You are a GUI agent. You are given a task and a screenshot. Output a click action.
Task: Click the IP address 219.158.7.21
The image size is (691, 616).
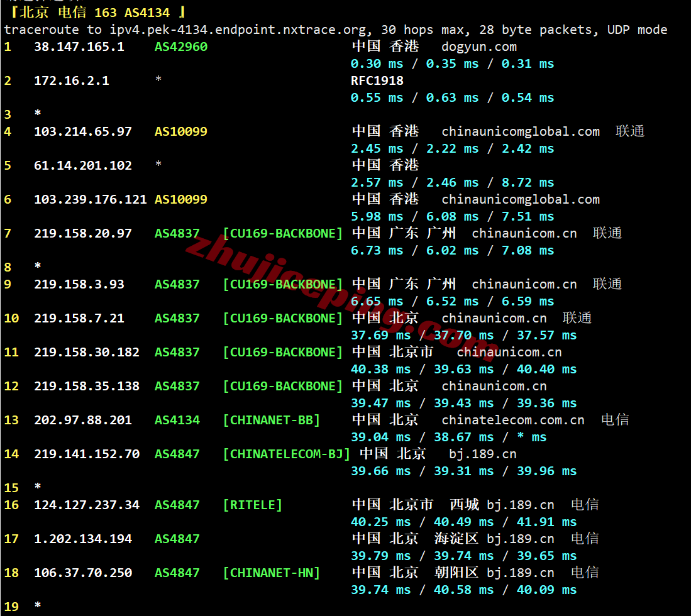[79, 318]
